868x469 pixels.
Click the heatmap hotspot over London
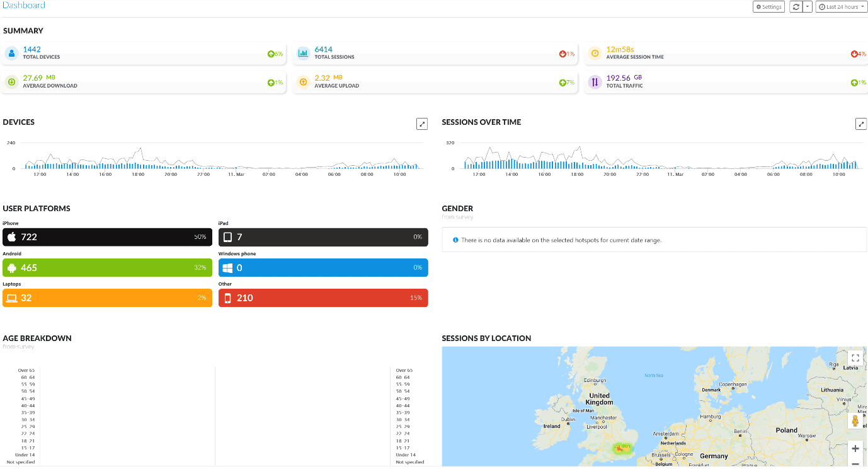621,448
